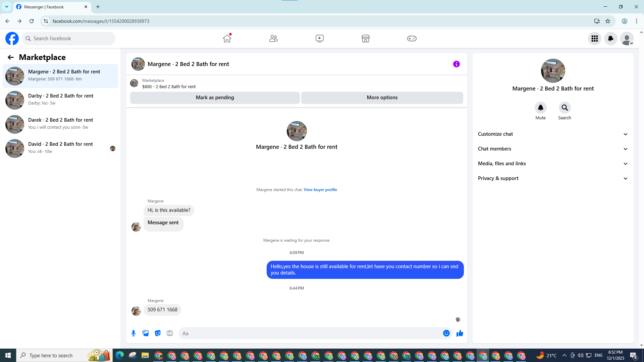Viewport: 644px width, 362px height.
Task: Select the Messenger | Facebook tab
Action: click(52, 7)
